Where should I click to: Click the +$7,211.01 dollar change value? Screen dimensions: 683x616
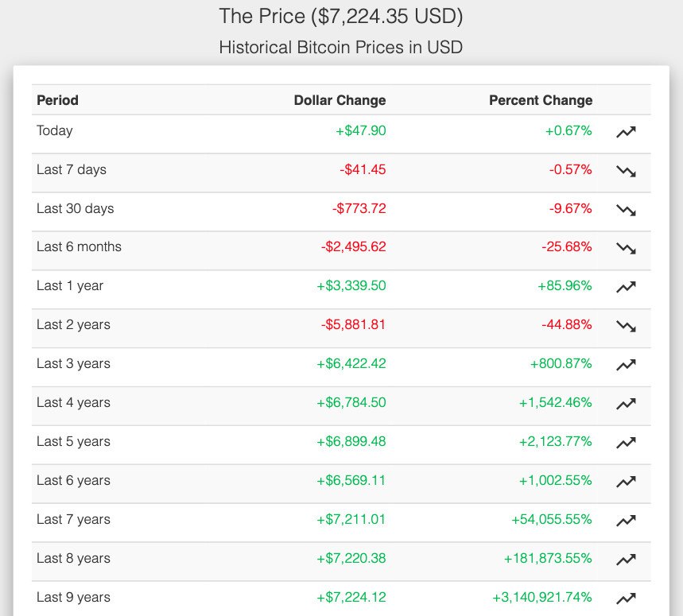pos(351,519)
